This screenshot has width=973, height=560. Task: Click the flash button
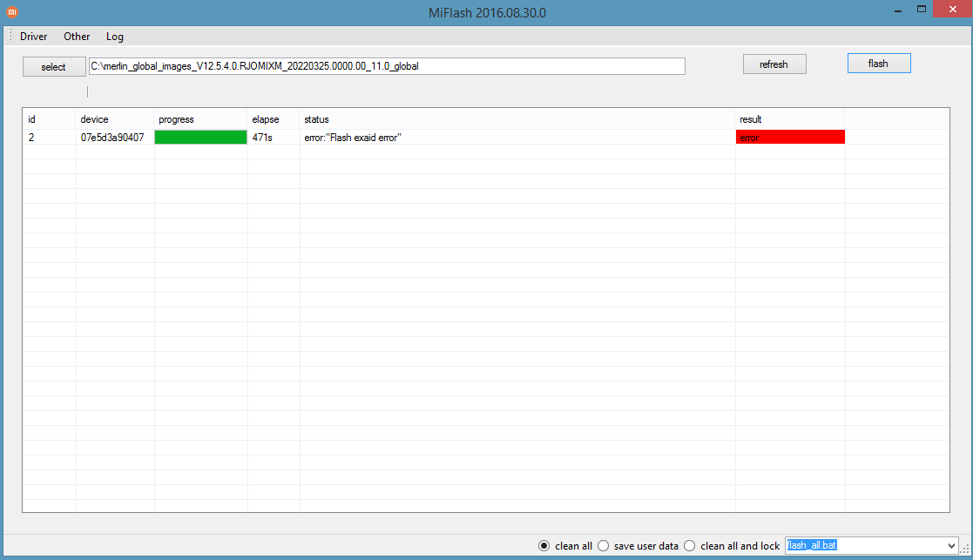pos(879,64)
